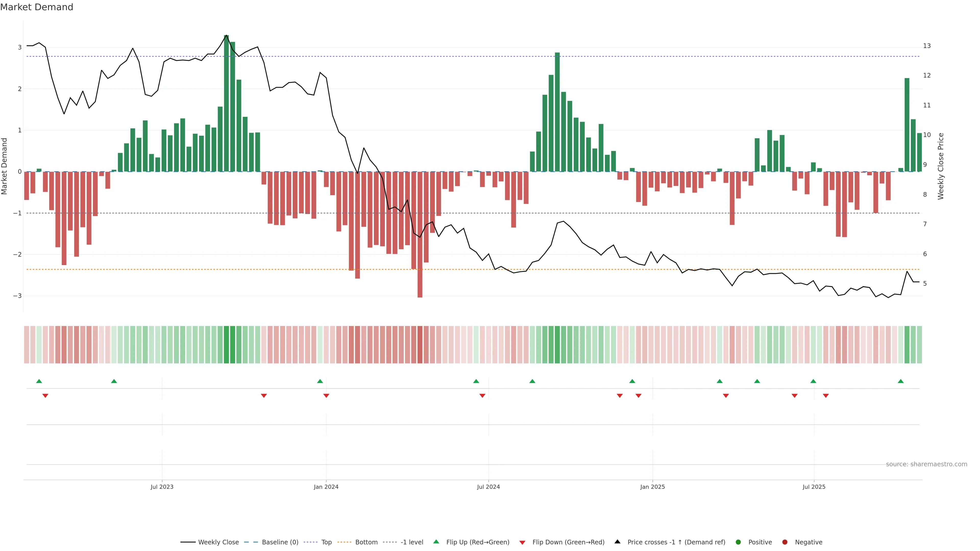The height and width of the screenshot is (551, 980).
Task: Click the Market Demand chart title
Action: coord(36,7)
